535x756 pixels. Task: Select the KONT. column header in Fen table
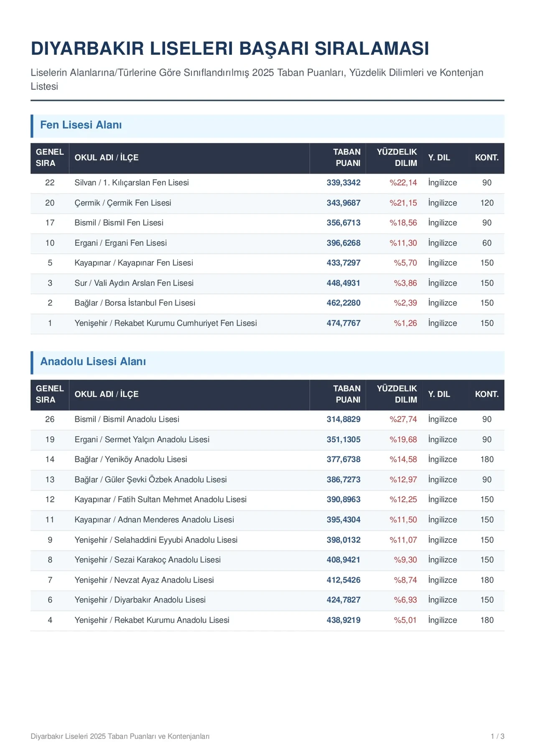pos(487,158)
